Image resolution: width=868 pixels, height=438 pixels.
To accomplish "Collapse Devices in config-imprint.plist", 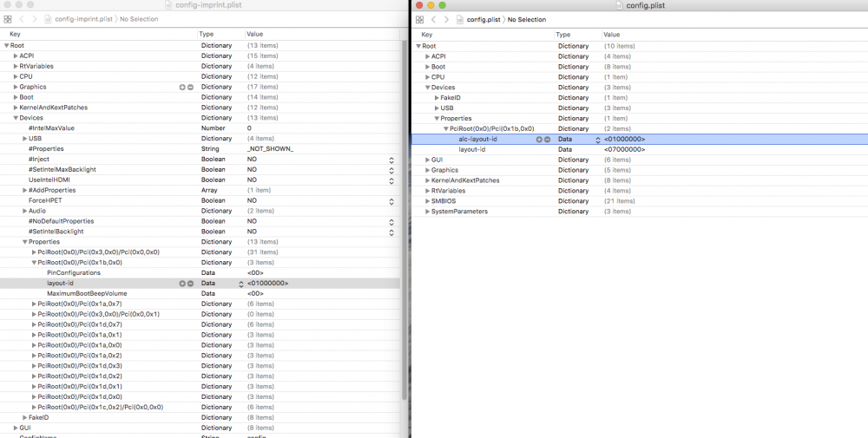I will coord(16,118).
